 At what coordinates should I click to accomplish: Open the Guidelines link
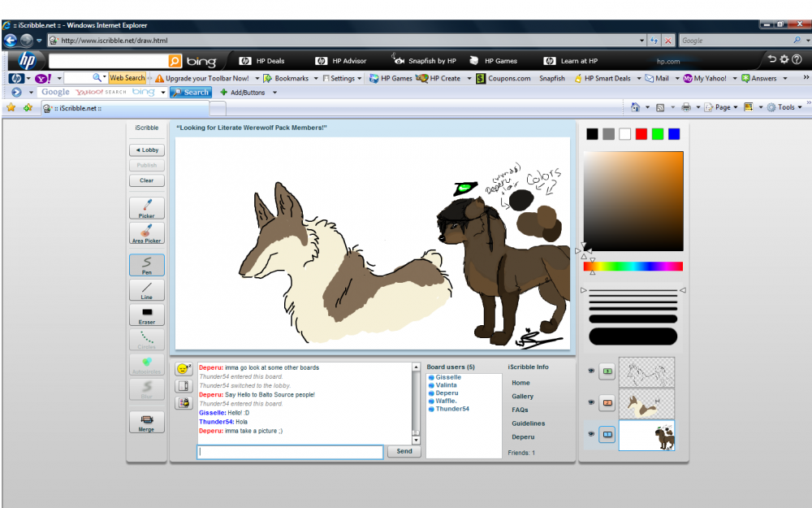529,423
